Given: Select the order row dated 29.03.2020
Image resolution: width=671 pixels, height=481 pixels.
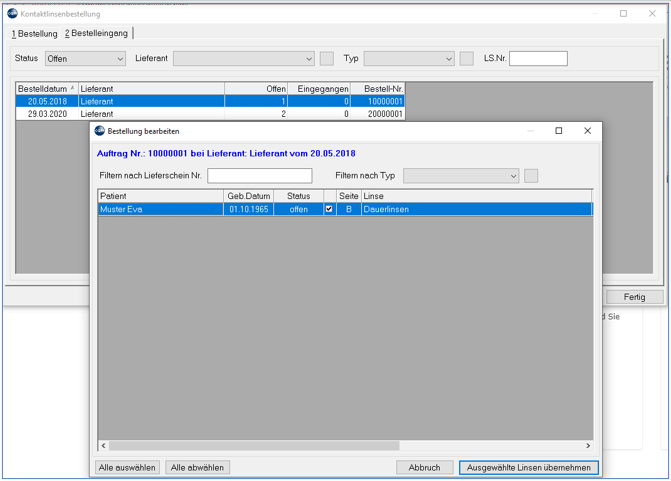Looking at the screenshot, I should [210, 114].
